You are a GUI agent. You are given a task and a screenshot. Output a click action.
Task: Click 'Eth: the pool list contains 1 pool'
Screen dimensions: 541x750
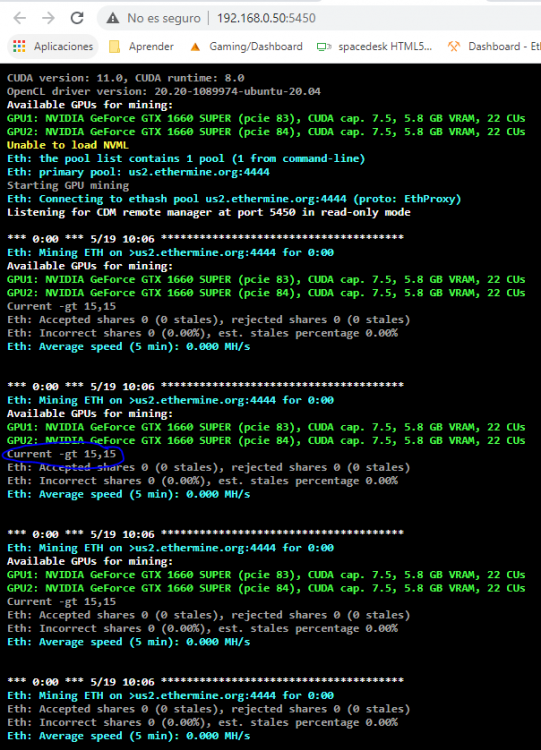tap(186, 158)
